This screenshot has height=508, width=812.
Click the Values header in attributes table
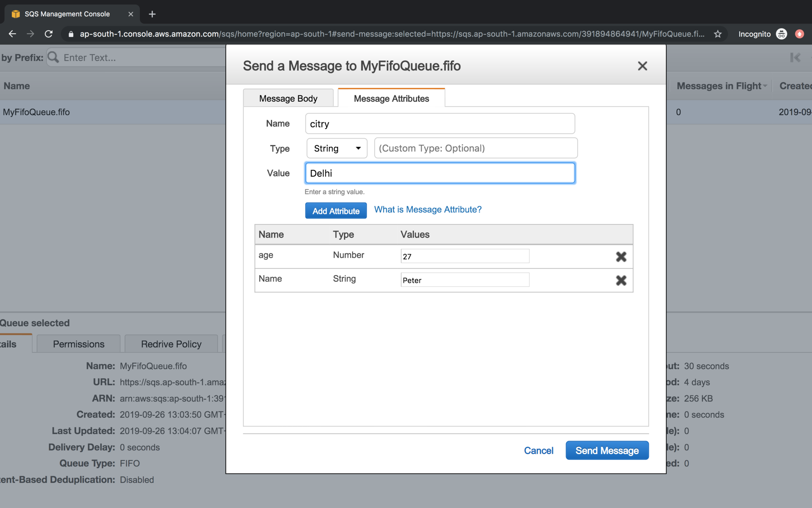pyautogui.click(x=415, y=234)
